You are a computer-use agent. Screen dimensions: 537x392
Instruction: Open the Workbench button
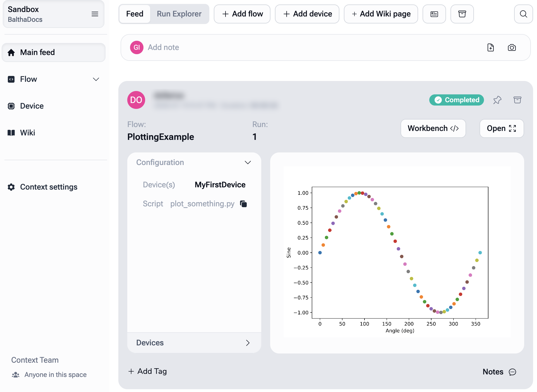(433, 128)
